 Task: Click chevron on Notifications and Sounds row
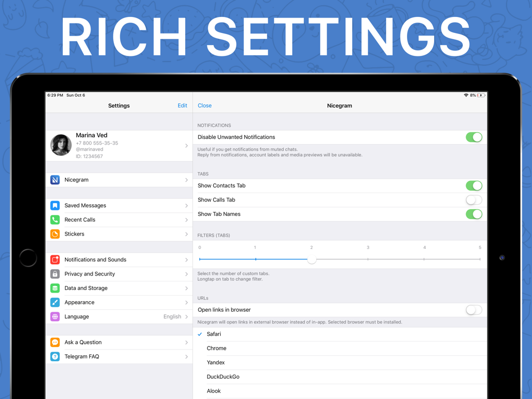tap(187, 260)
